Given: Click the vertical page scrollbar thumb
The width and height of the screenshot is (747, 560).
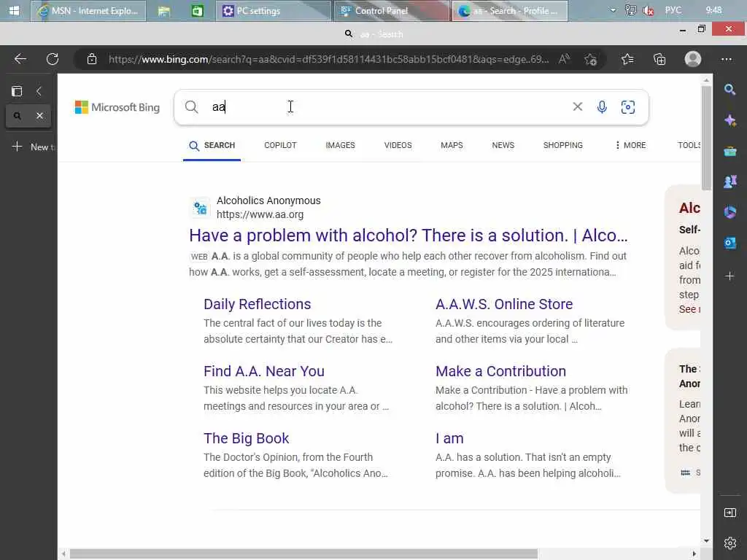Looking at the screenshot, I should tap(706, 138).
